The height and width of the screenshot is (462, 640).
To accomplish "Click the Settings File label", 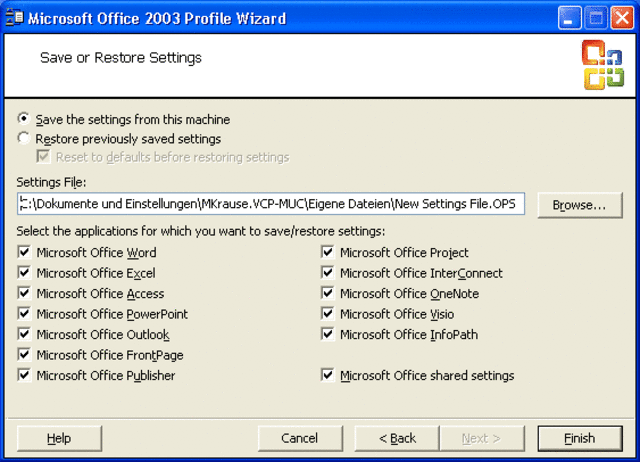I will [x=51, y=182].
